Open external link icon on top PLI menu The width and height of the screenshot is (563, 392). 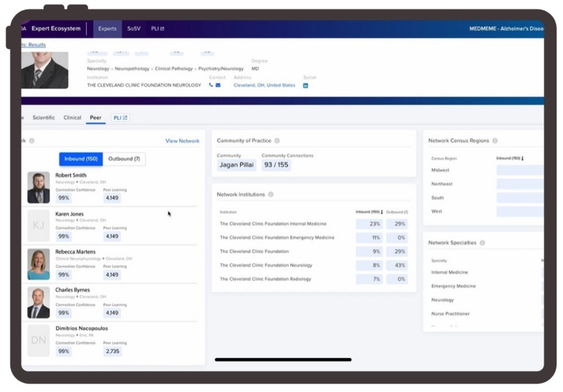162,29
